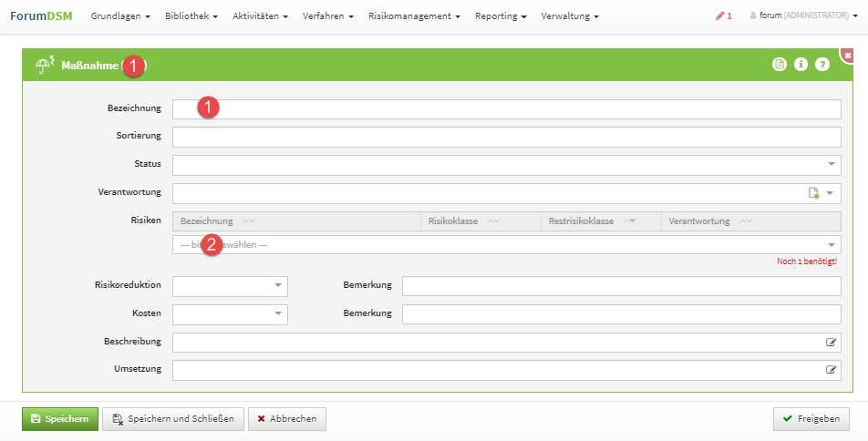Click new document icon in Verantwortung field

pos(814,193)
